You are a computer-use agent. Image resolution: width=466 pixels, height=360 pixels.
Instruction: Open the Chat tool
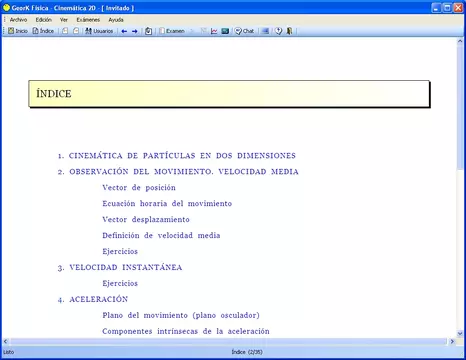tap(244, 31)
